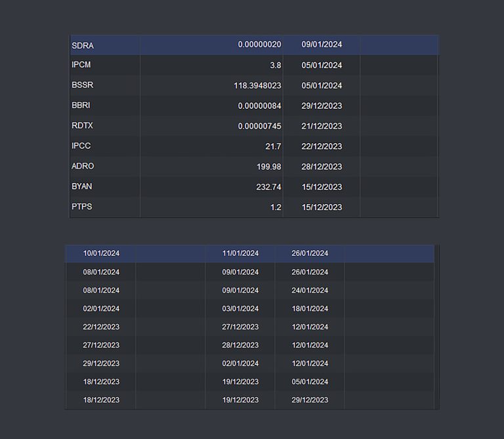Select the RDTX ticker cell

coord(83,126)
